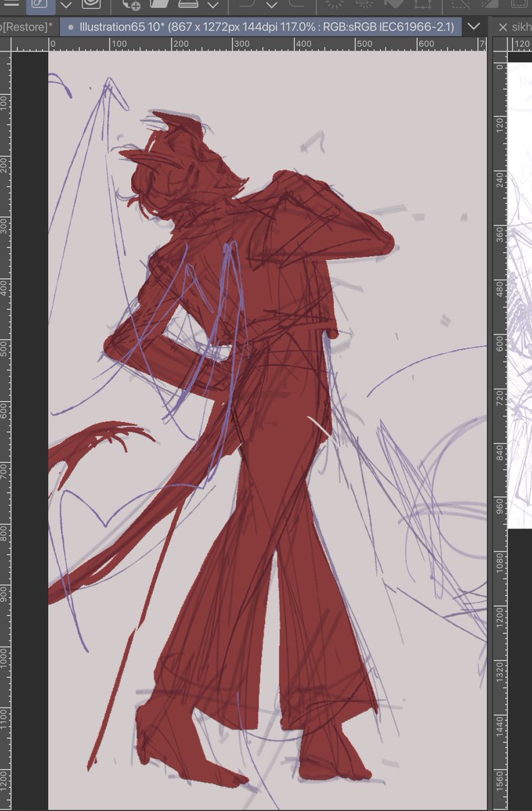The image size is (532, 811).
Task: Click the CLIP STUDIO launcher icon
Action: pos(90,4)
